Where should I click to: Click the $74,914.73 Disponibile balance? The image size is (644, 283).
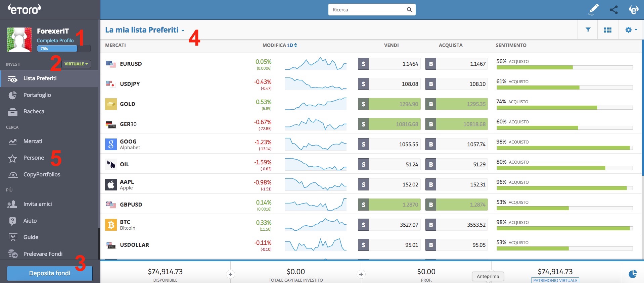[165, 272]
